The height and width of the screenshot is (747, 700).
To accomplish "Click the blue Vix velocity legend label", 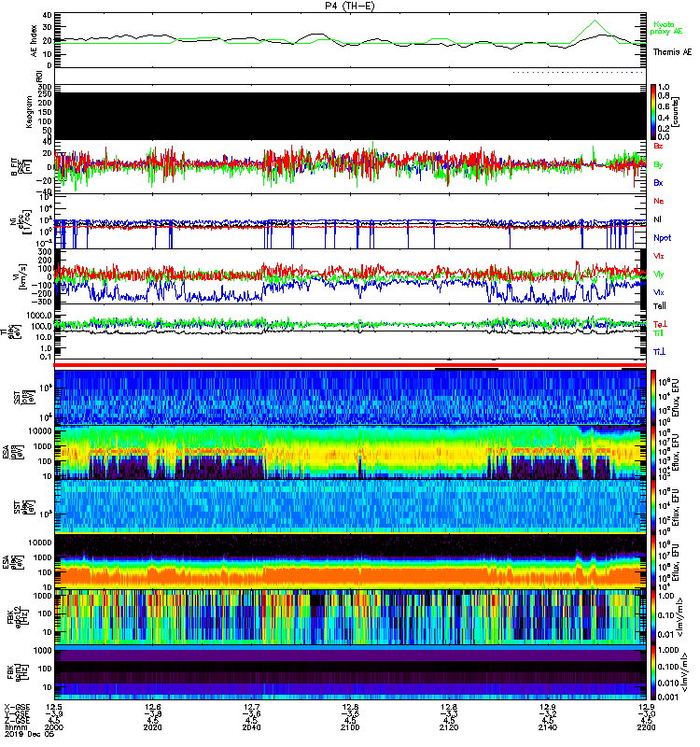I will (659, 292).
